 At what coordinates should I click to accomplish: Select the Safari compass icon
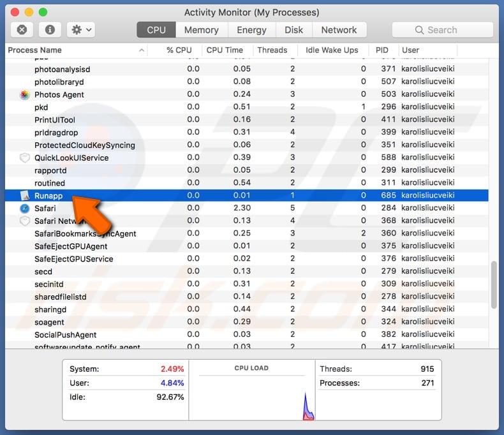(25, 208)
